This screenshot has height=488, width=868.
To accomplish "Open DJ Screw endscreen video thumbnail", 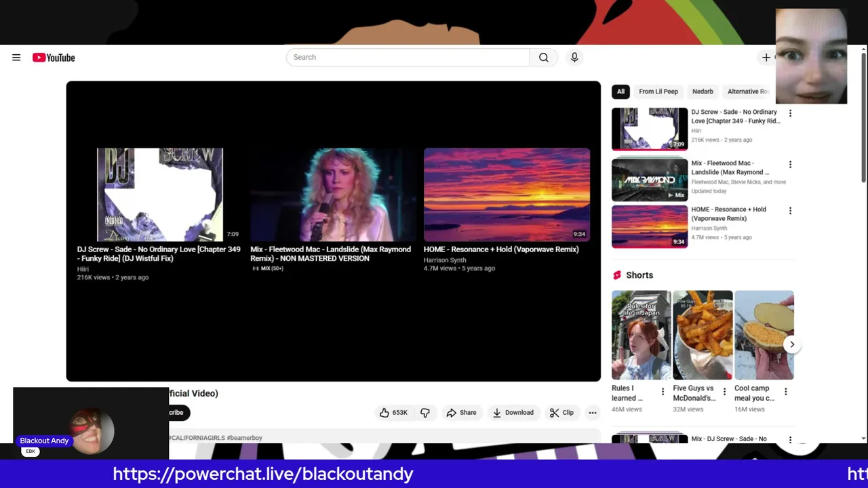I will tap(160, 195).
